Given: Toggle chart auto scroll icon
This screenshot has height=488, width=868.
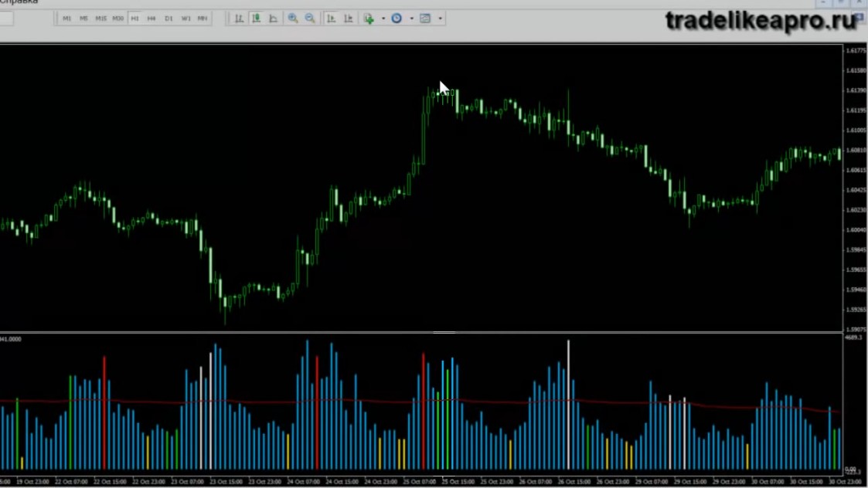Looking at the screenshot, I should click(331, 19).
